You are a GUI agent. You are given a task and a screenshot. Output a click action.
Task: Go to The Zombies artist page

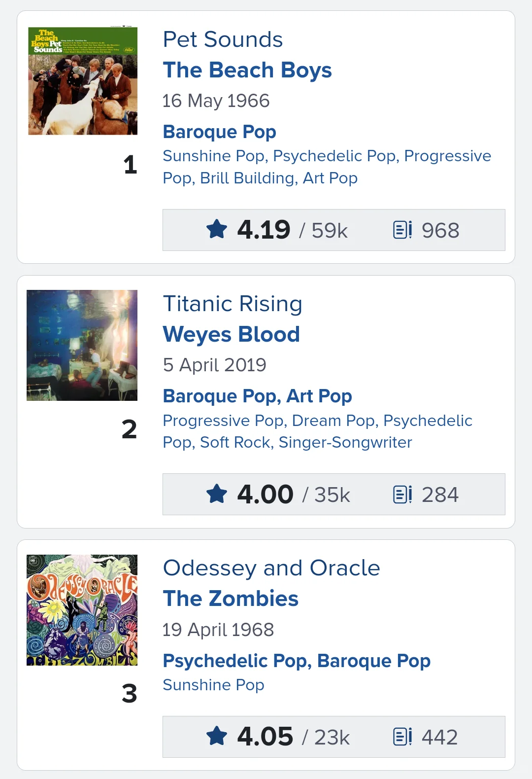[231, 599]
